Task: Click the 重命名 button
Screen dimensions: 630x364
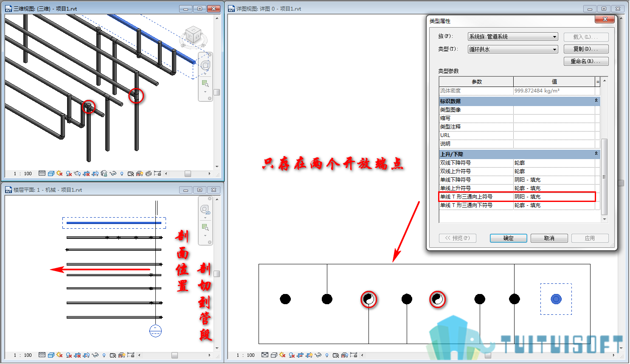Action: click(x=586, y=62)
